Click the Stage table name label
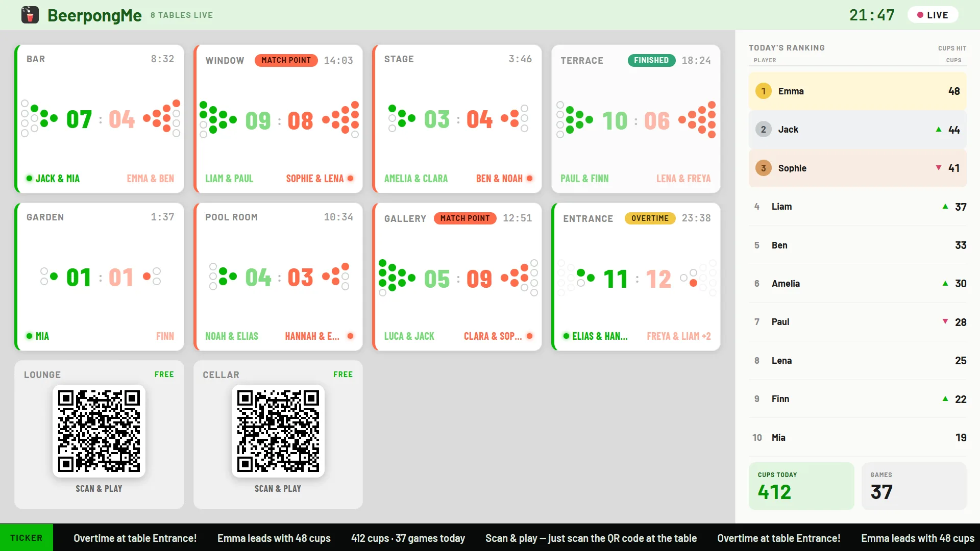 point(399,59)
